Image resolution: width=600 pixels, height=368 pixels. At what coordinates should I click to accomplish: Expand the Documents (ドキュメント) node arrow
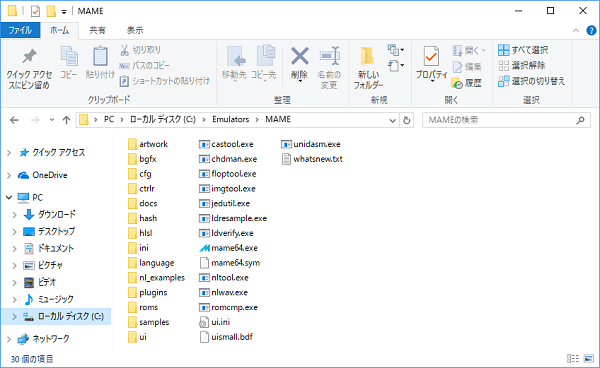pyautogui.click(x=15, y=249)
